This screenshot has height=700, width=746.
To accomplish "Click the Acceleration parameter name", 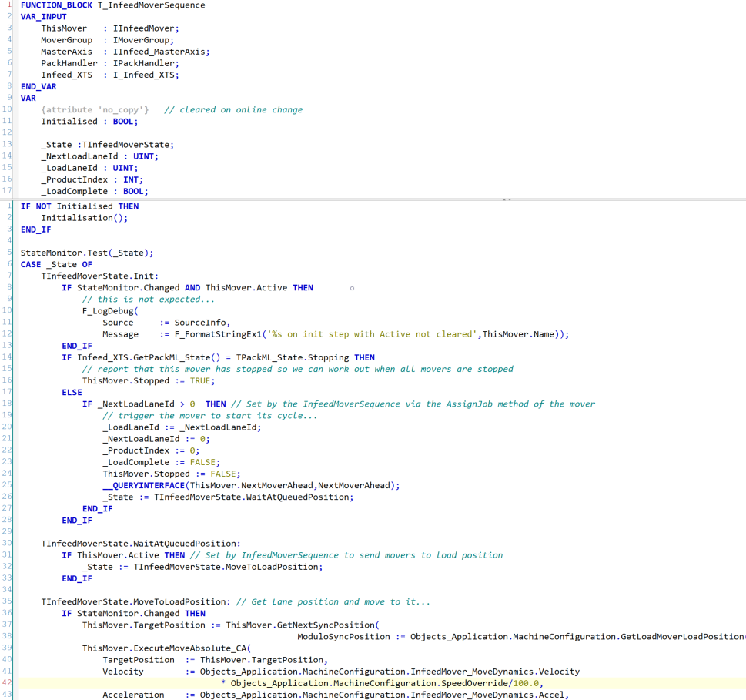I will pos(133,695).
